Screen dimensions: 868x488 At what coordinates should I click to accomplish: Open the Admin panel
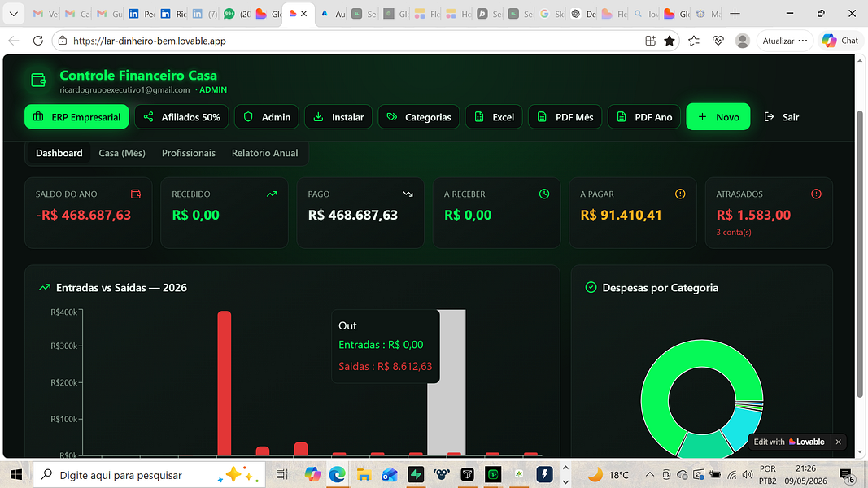266,117
